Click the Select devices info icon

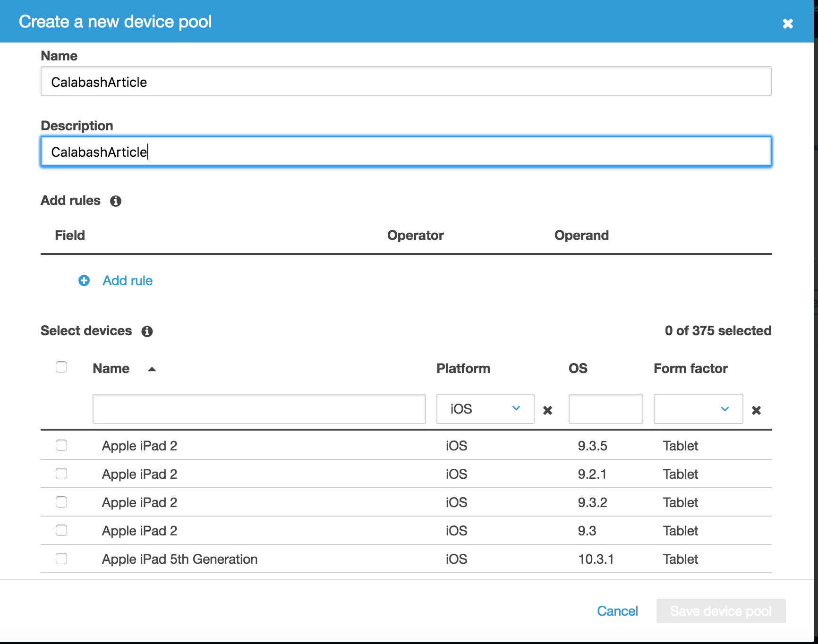(147, 331)
